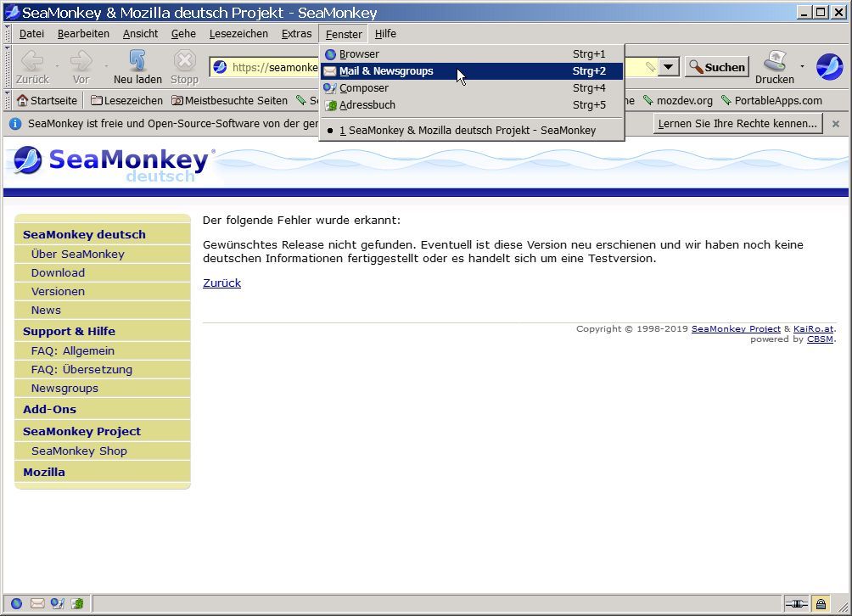
Task: Click the padlock security icon in status bar
Action: [821, 604]
